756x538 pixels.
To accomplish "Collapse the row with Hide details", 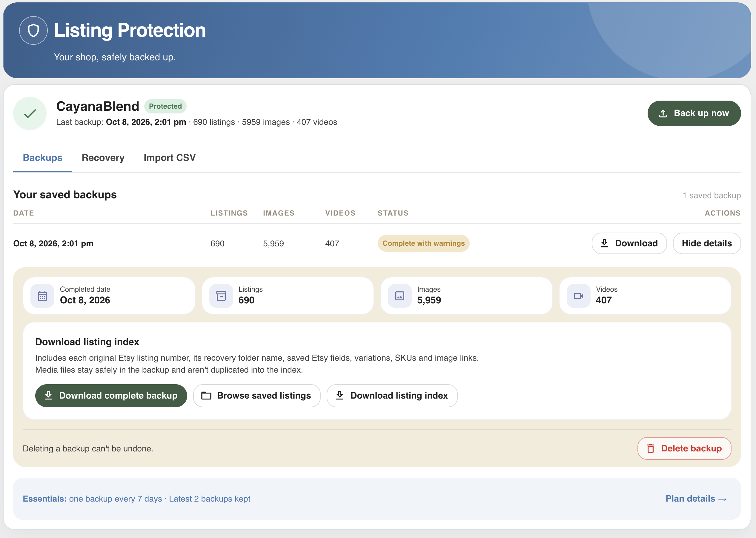I will (707, 244).
